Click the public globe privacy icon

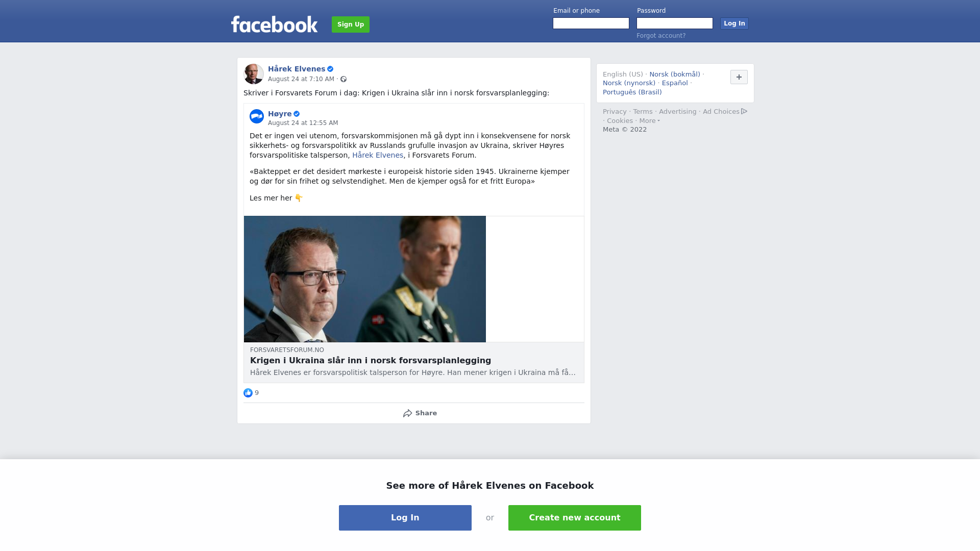coord(344,79)
